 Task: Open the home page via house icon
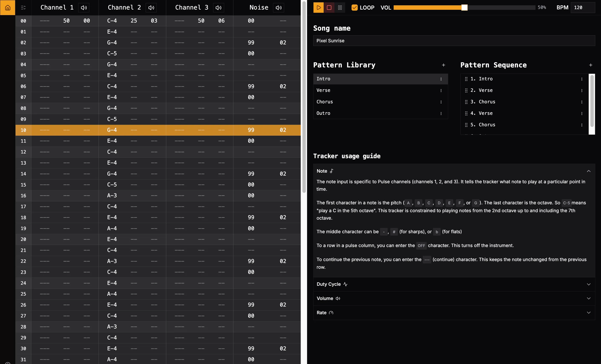(8, 8)
